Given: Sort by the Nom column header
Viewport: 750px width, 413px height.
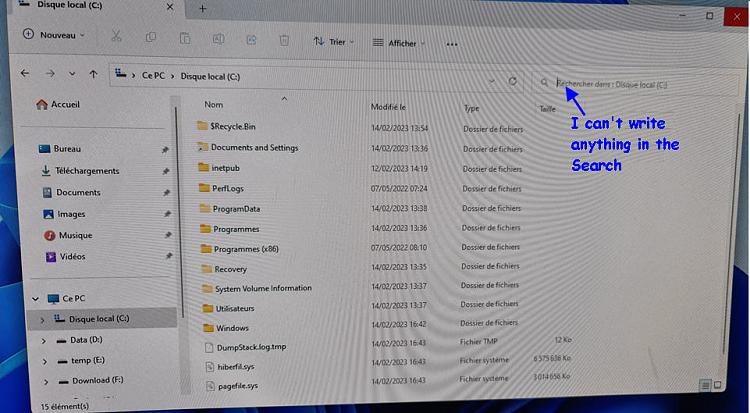Looking at the screenshot, I should coord(213,104).
